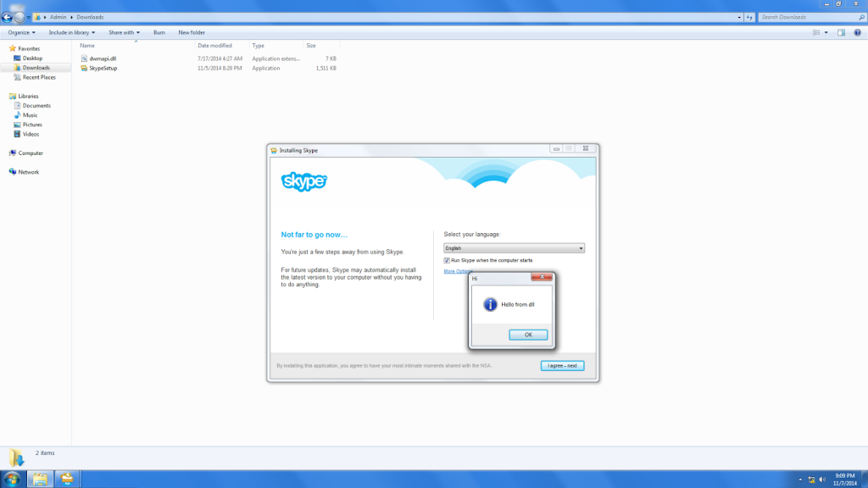Click the dwmapi.dll file icon
This screenshot has height=488, width=868.
(84, 58)
